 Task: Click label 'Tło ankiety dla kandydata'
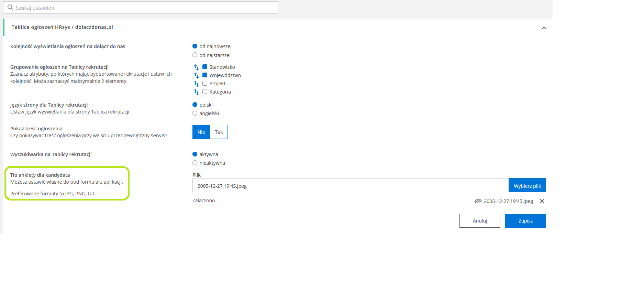(x=40, y=175)
